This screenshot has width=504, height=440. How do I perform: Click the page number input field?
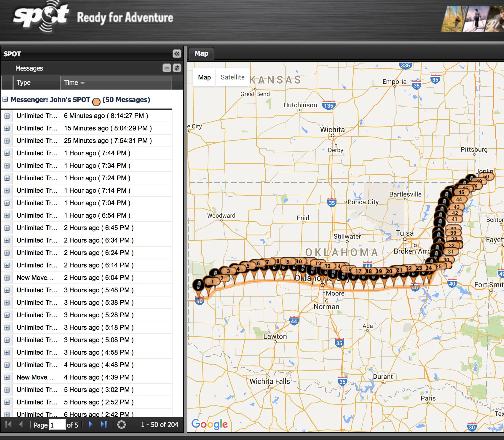pos(57,425)
